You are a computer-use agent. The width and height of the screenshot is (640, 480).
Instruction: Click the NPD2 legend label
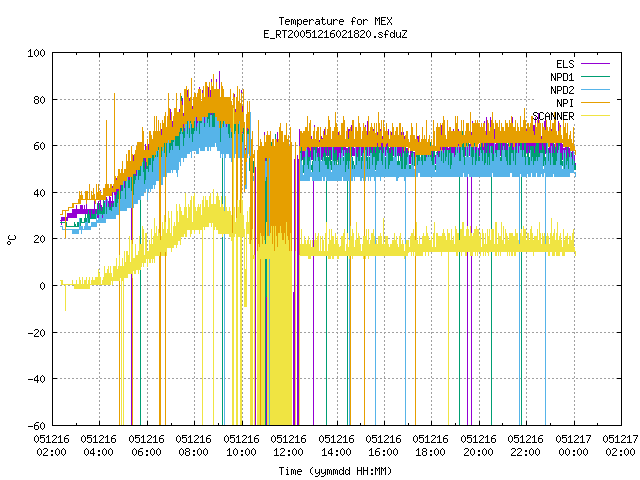pyautogui.click(x=562, y=90)
